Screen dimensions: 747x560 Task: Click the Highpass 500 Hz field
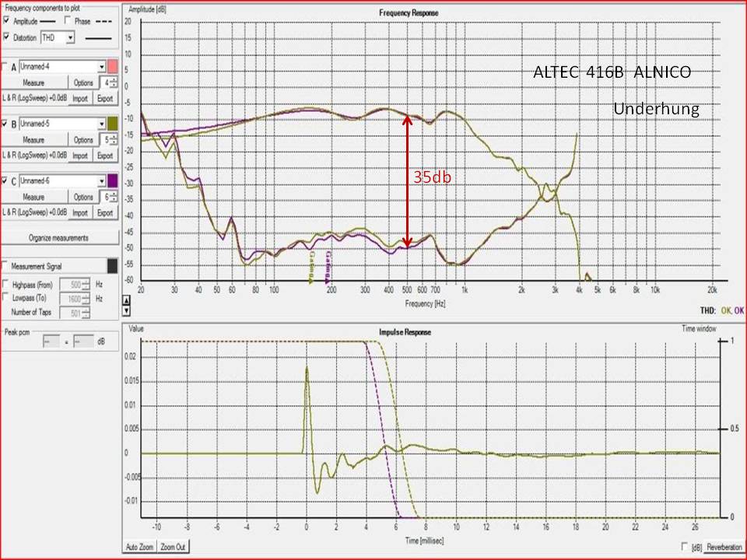(75, 285)
